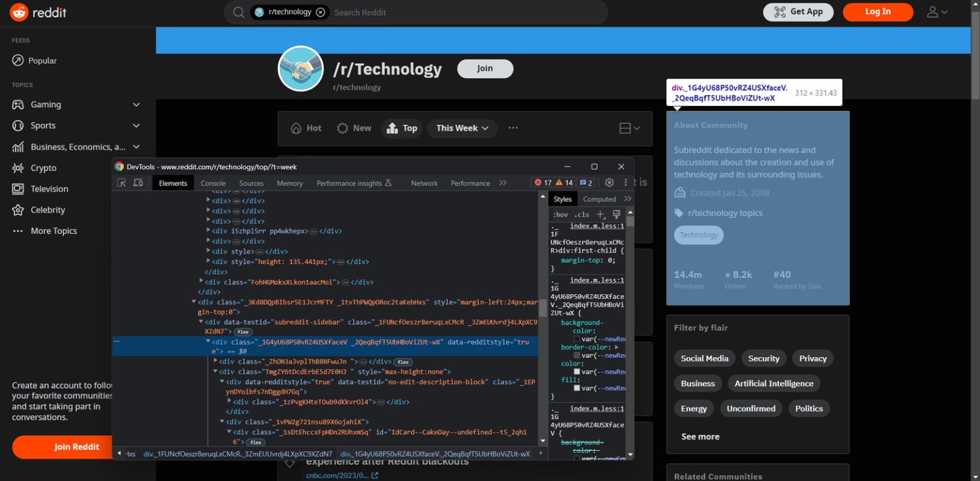Click the Search Reddit input field
This screenshot has width=980, height=481.
click(x=447, y=12)
